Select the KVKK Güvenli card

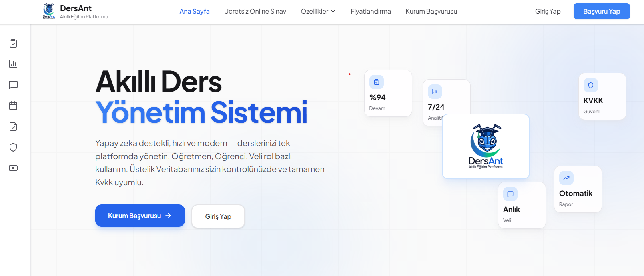(x=602, y=96)
